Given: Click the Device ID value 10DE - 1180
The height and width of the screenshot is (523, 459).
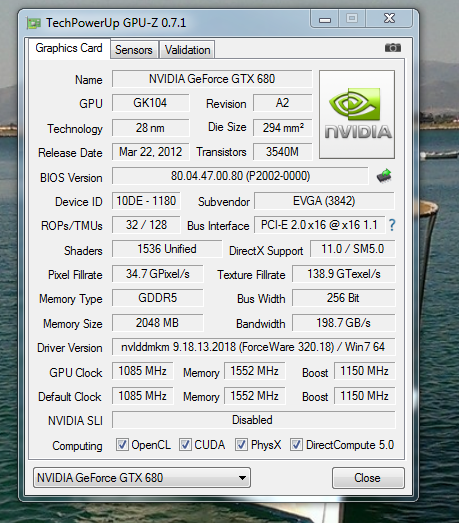Looking at the screenshot, I should [146, 201].
